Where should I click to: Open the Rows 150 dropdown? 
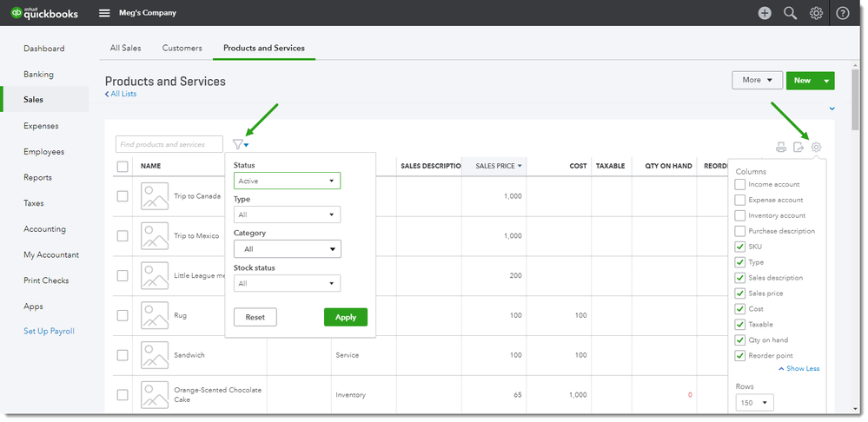[754, 403]
